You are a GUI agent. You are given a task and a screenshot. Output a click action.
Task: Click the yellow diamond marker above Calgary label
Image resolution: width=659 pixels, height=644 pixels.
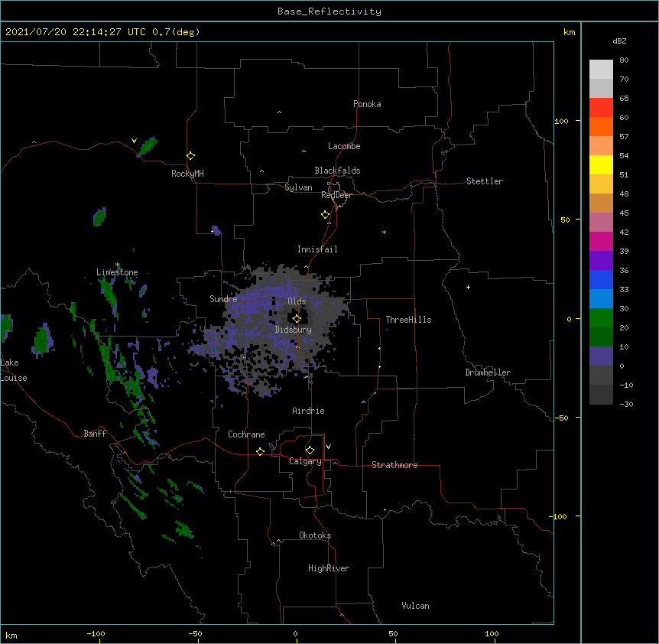(310, 450)
